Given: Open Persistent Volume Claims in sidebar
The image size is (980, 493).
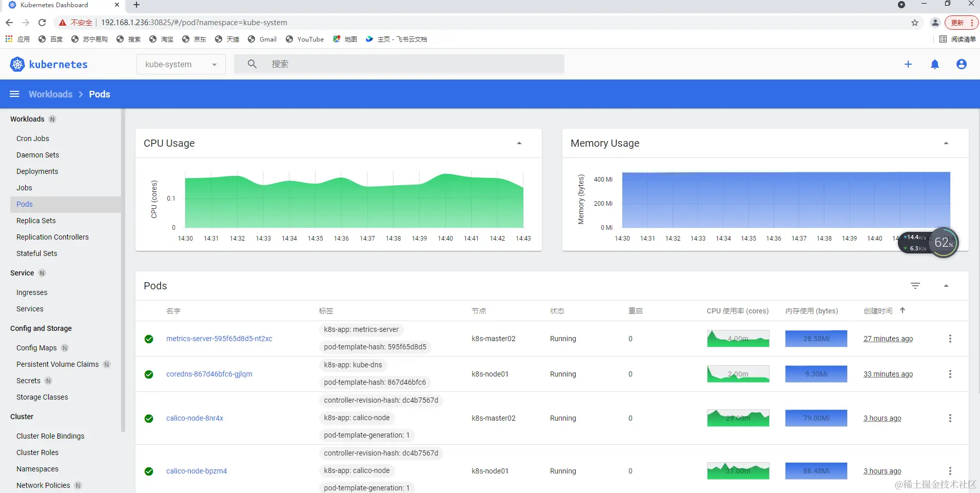Looking at the screenshot, I should pyautogui.click(x=57, y=364).
